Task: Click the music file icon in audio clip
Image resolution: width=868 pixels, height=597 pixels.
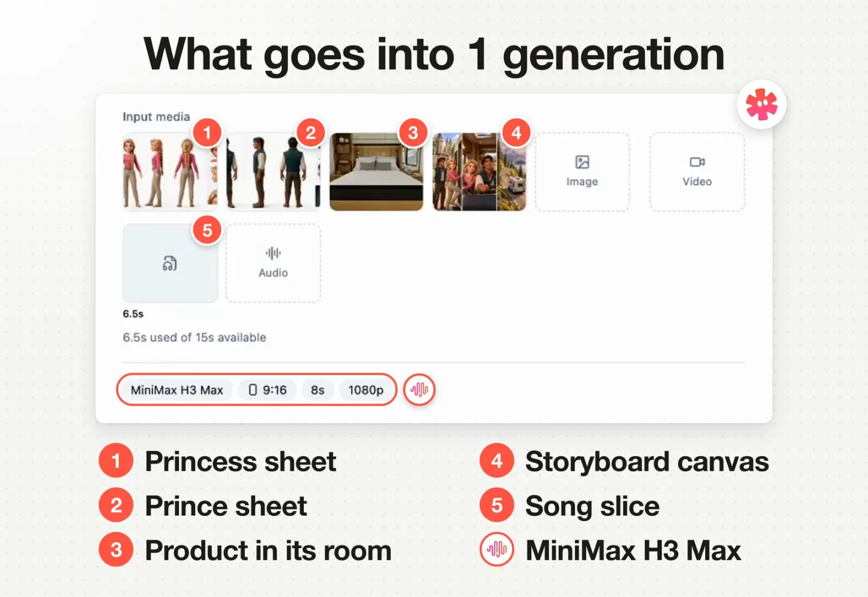Action: tap(170, 264)
